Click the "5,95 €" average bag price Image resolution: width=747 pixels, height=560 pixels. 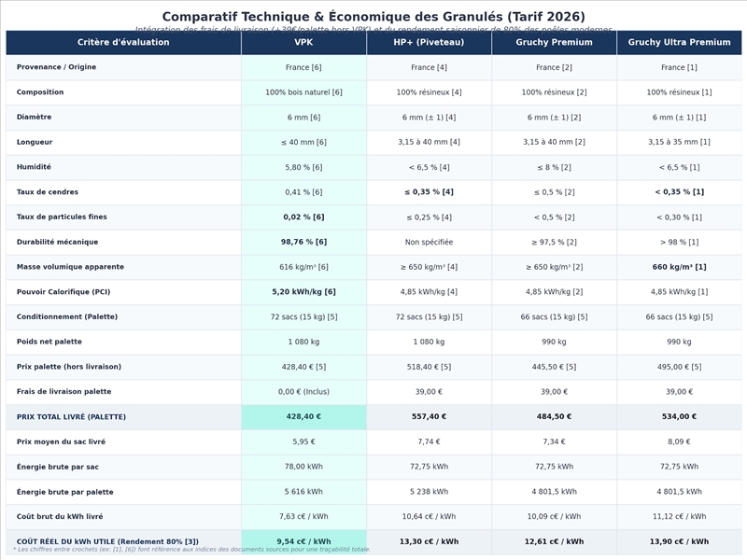(x=303, y=441)
